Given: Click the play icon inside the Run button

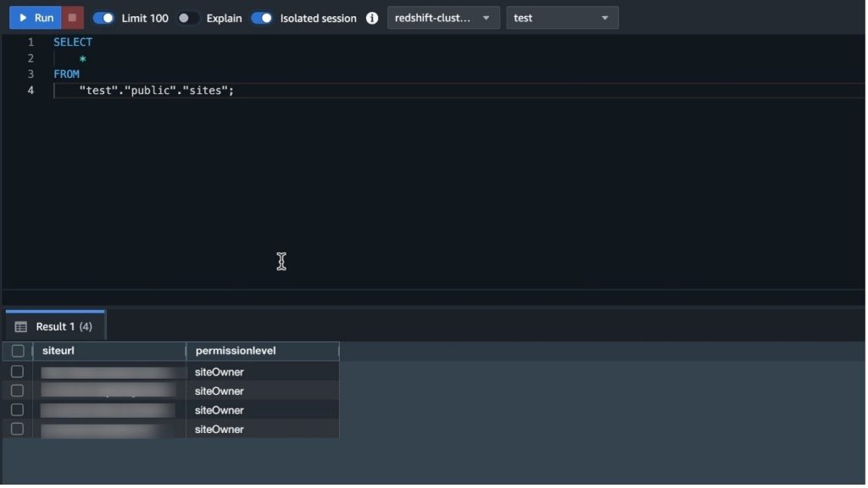Looking at the screenshot, I should tap(24, 17).
